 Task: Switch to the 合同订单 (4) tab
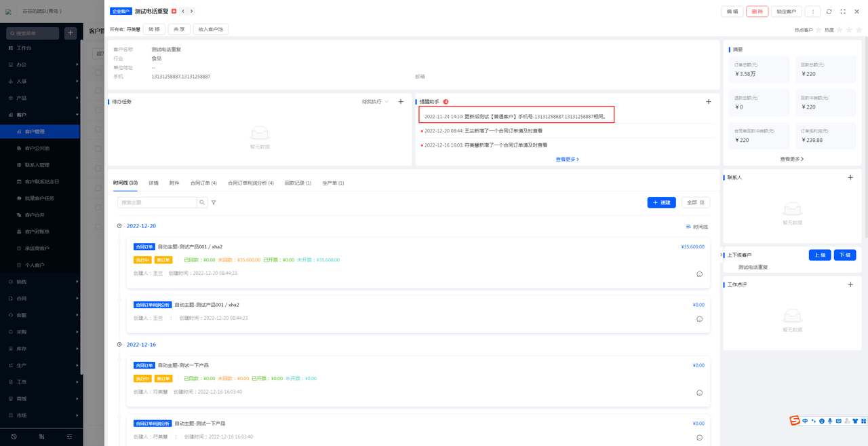203,183
